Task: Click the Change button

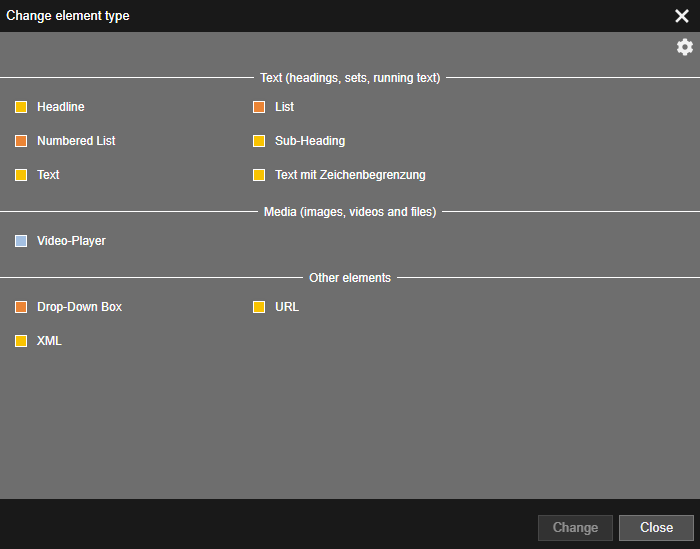Action: [x=575, y=528]
